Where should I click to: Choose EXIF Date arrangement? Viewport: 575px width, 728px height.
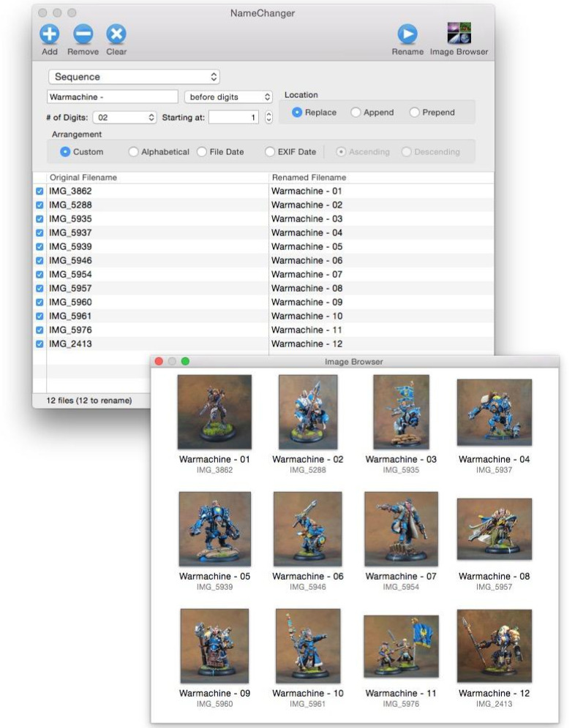(270, 152)
